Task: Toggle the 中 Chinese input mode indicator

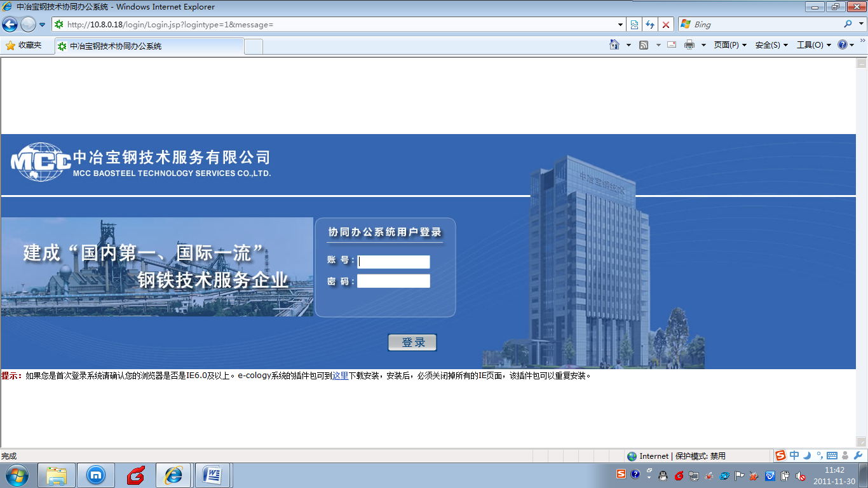Action: 794,456
